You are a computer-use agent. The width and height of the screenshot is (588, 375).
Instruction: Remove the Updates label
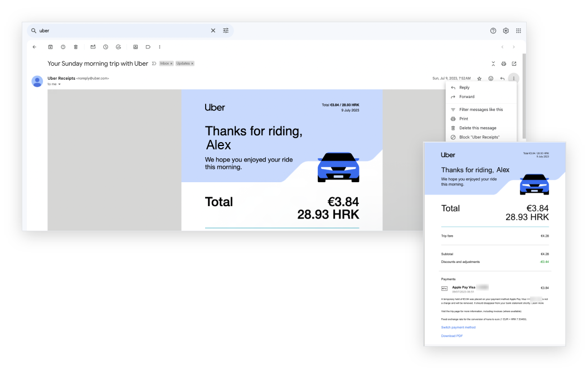pos(192,64)
